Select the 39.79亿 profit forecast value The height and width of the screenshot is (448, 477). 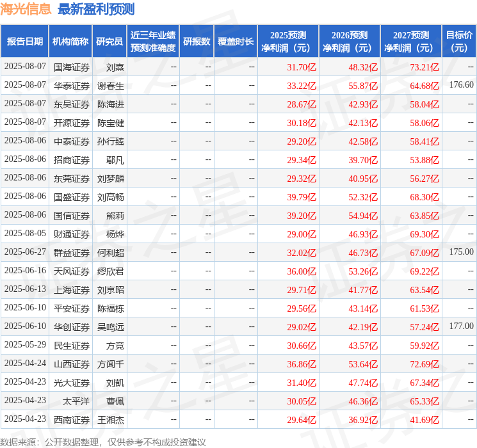coord(302,197)
